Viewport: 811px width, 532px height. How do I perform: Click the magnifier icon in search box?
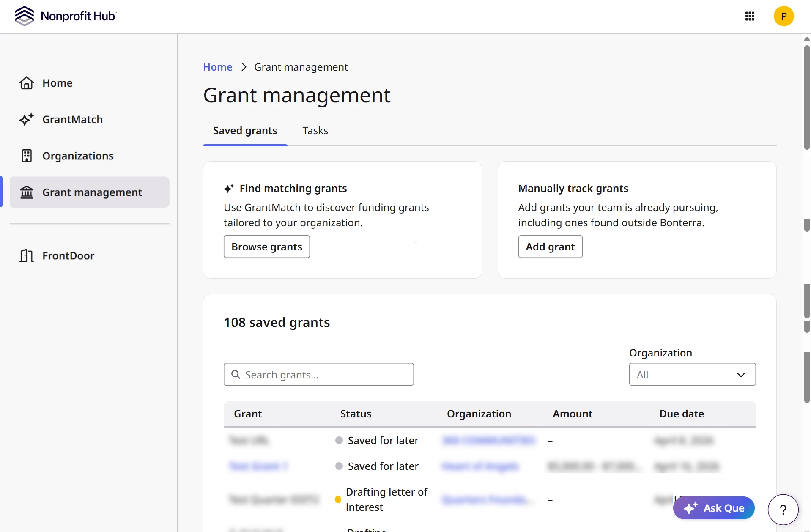tap(236, 375)
